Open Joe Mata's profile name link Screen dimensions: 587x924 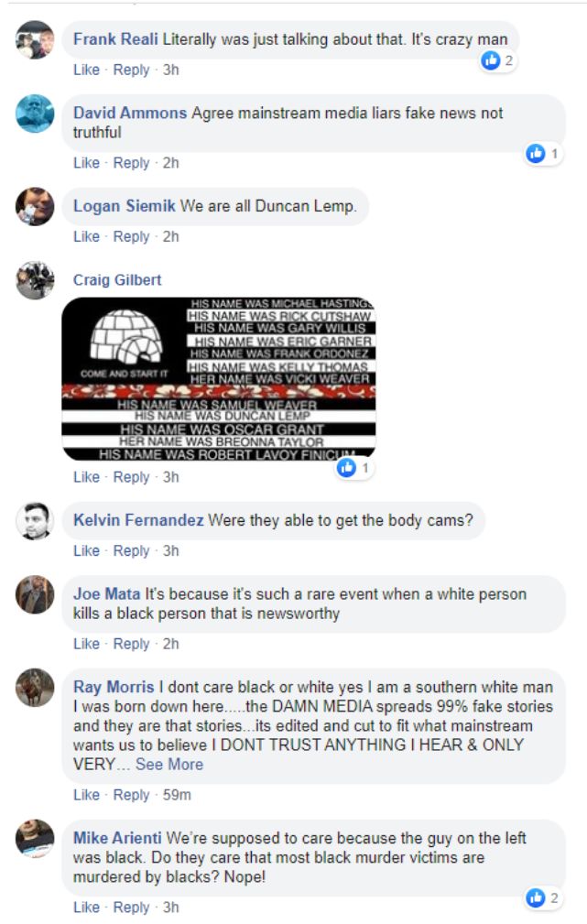pos(106,594)
